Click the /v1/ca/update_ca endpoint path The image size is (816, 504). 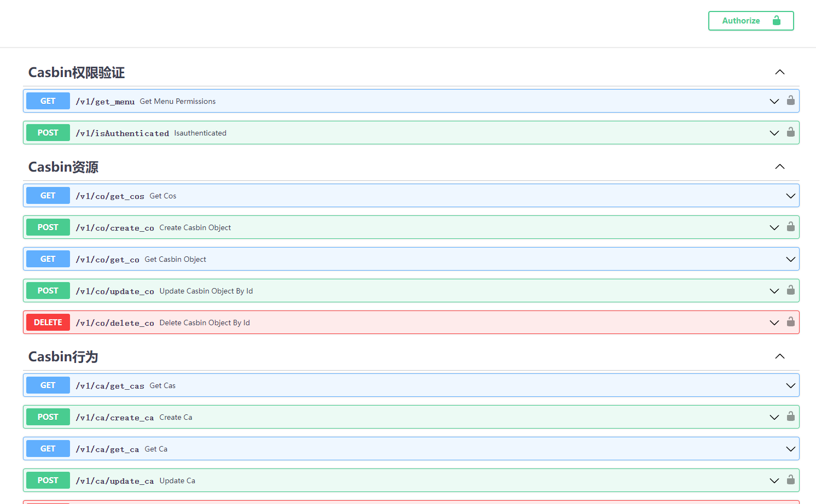pyautogui.click(x=115, y=481)
